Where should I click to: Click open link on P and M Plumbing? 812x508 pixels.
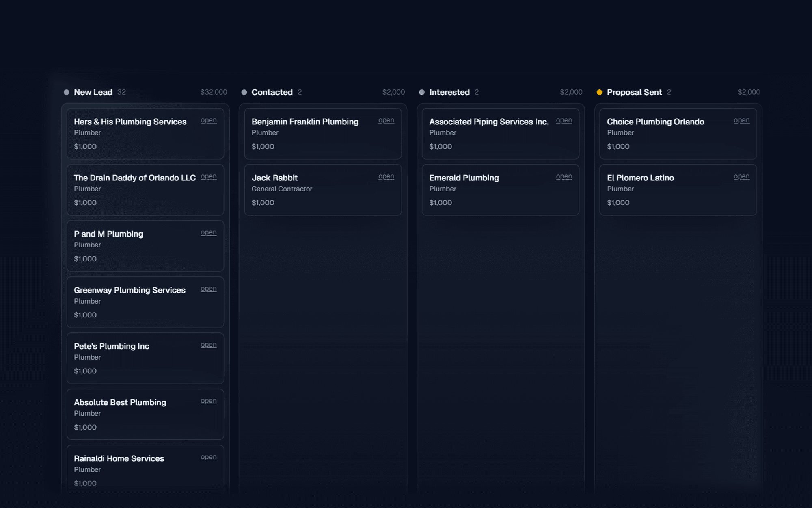tap(208, 232)
